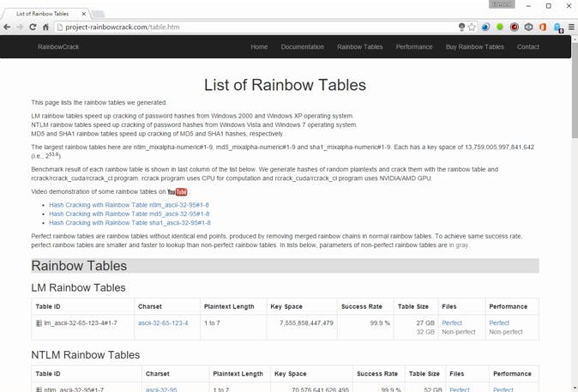
Task: Click the user profile button in title bar
Action: (502, 4)
